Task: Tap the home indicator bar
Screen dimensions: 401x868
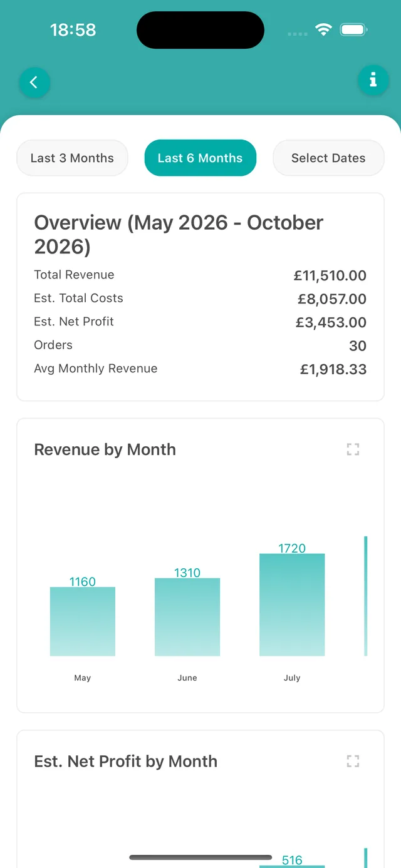Action: [200, 857]
